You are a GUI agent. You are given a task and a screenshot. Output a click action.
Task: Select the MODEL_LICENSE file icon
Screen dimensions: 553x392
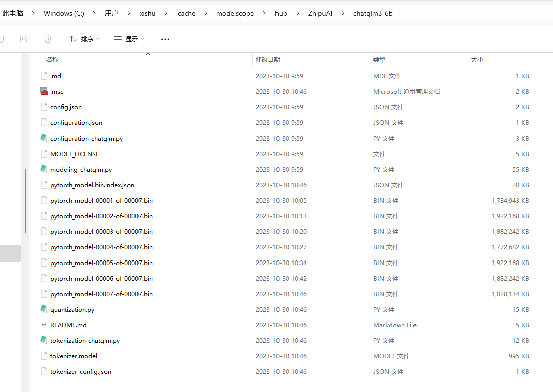[44, 154]
